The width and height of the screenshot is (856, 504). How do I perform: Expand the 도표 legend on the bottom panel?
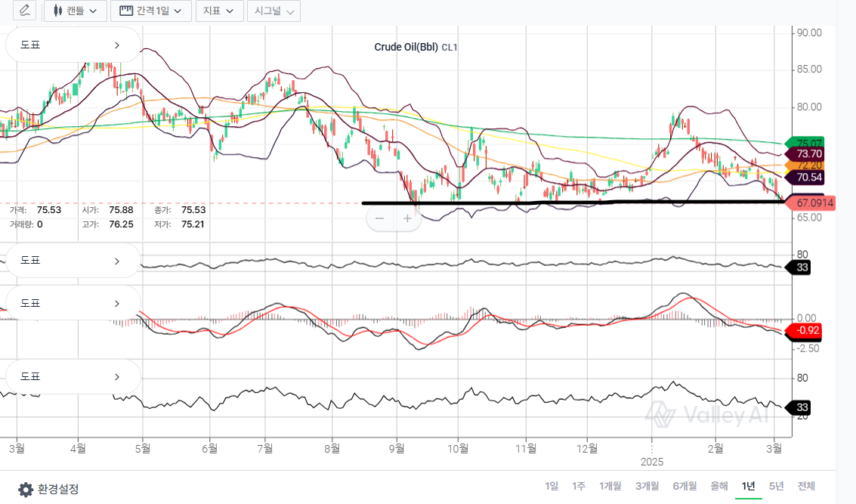(x=73, y=376)
